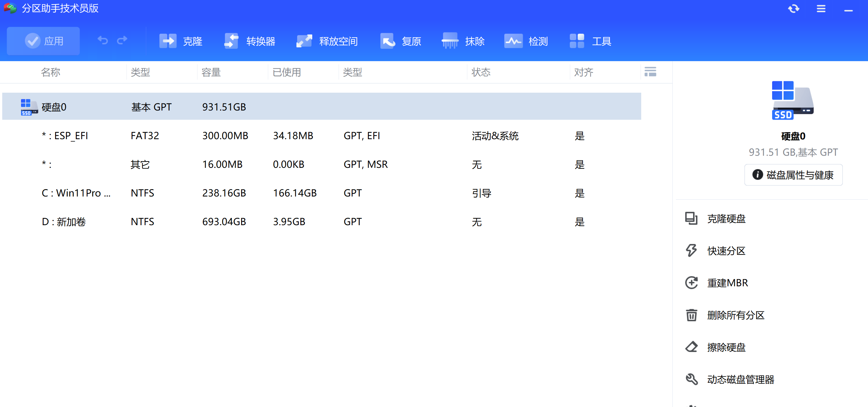Click the 238.16GB capacity cell
The width and height of the screenshot is (868, 407).
(224, 193)
